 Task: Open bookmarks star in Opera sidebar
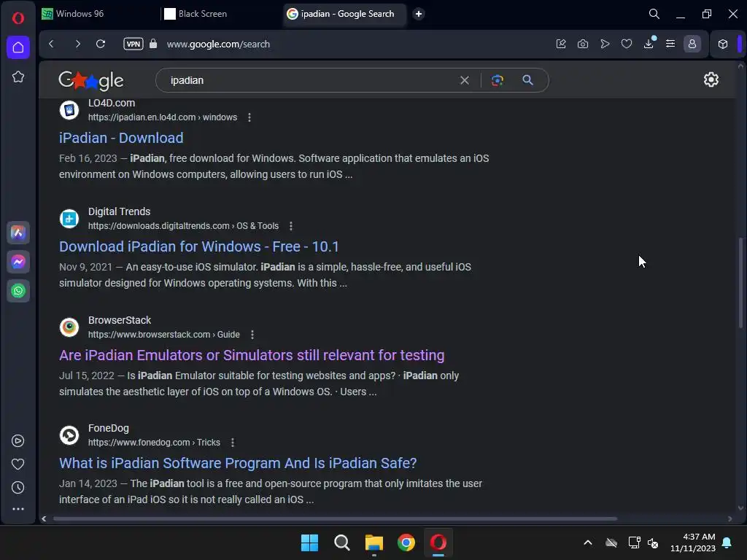[x=18, y=77]
